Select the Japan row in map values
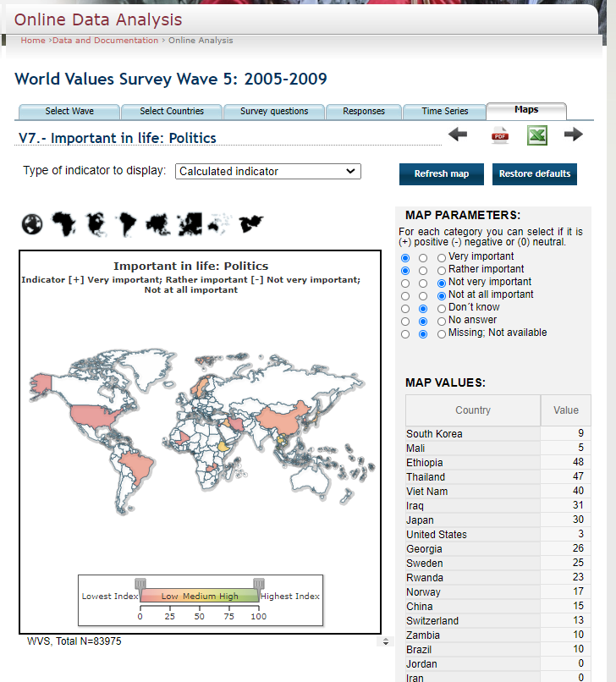616x682 pixels. click(498, 520)
